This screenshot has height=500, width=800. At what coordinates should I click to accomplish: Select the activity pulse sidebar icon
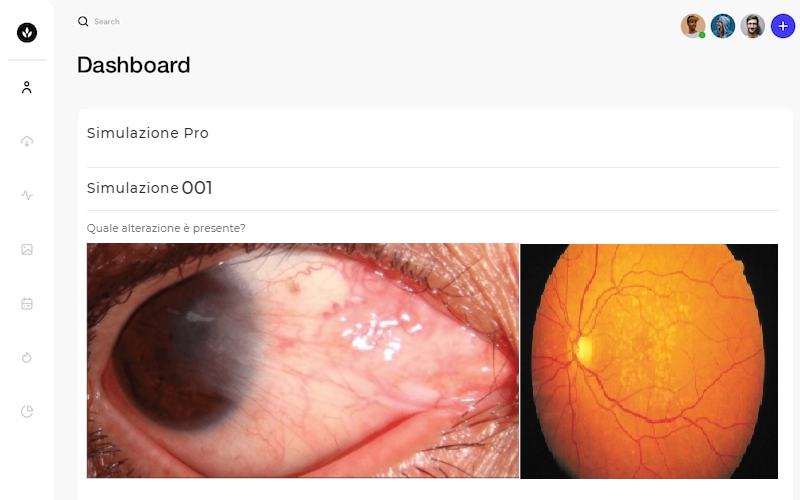pos(27,195)
